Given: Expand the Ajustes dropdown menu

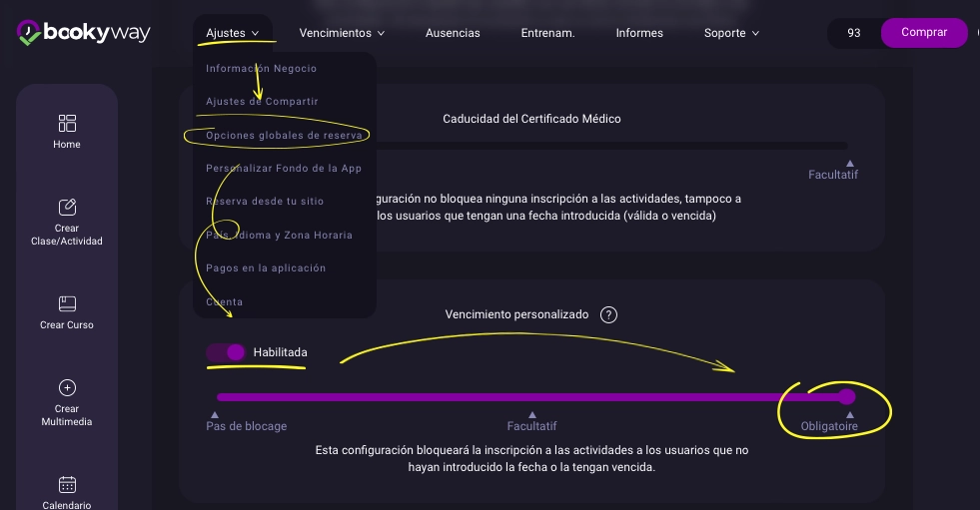Looking at the screenshot, I should pyautogui.click(x=232, y=33).
